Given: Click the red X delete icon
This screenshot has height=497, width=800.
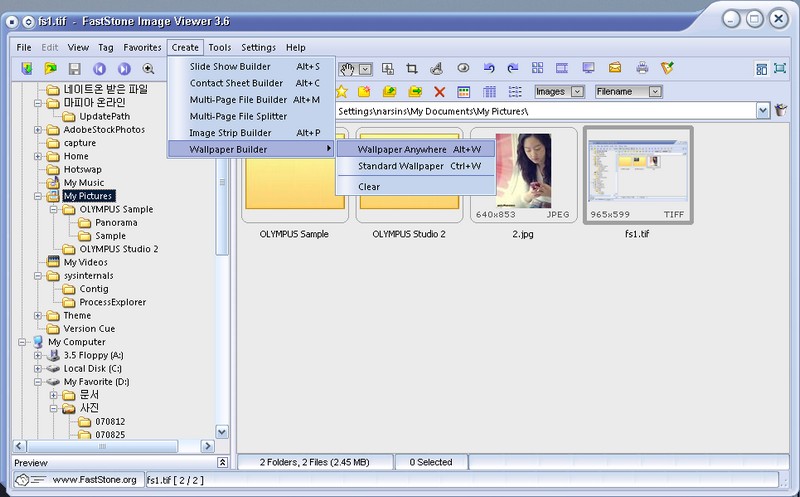Looking at the screenshot, I should [x=439, y=92].
